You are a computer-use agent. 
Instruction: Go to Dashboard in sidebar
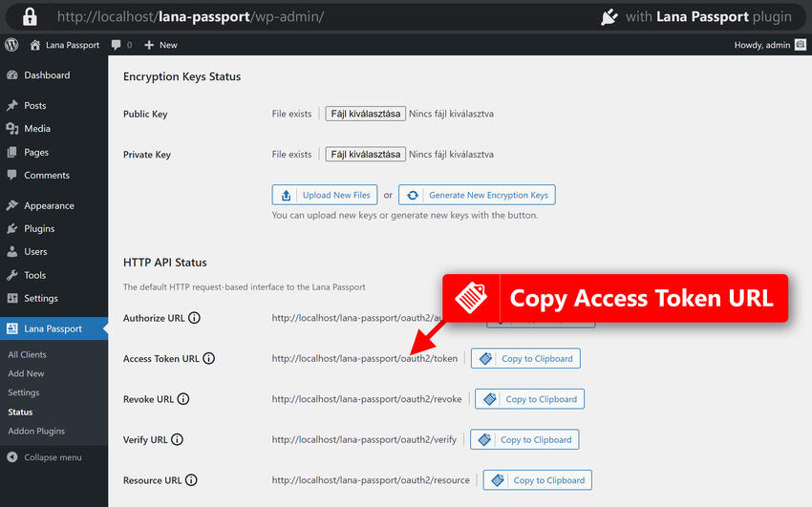47,75
